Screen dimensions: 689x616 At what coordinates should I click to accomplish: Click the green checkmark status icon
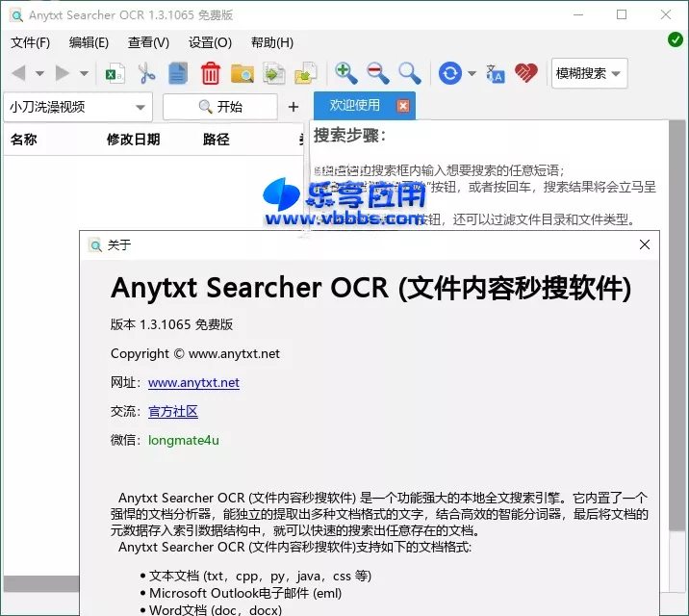click(x=675, y=39)
